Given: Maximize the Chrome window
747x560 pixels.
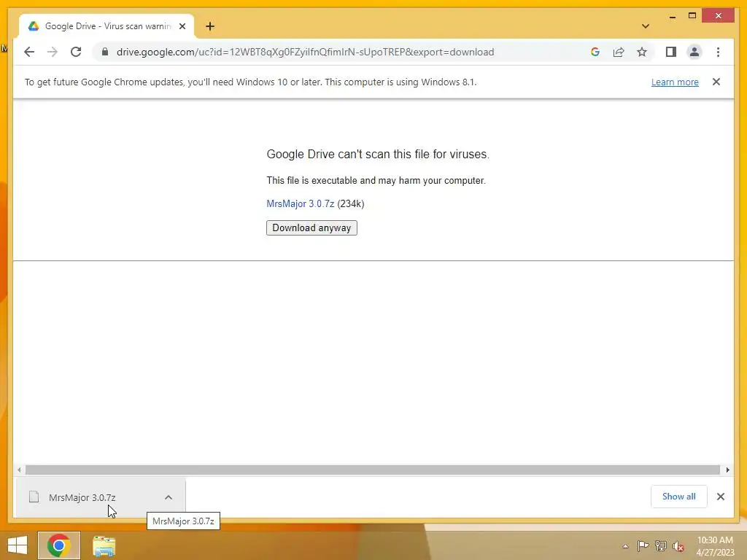Looking at the screenshot, I should [x=692, y=16].
